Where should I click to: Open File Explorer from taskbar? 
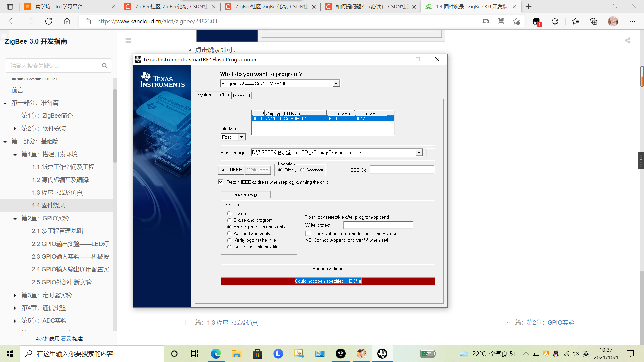click(x=236, y=354)
